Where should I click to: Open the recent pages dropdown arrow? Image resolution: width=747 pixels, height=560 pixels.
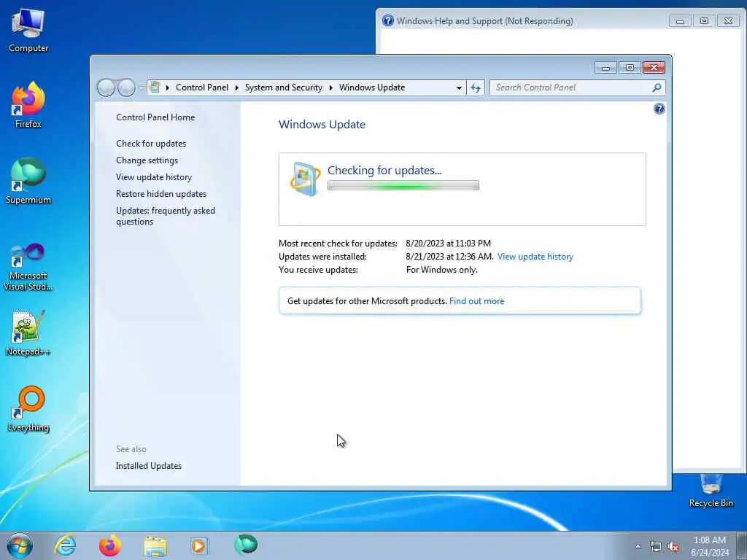[141, 87]
